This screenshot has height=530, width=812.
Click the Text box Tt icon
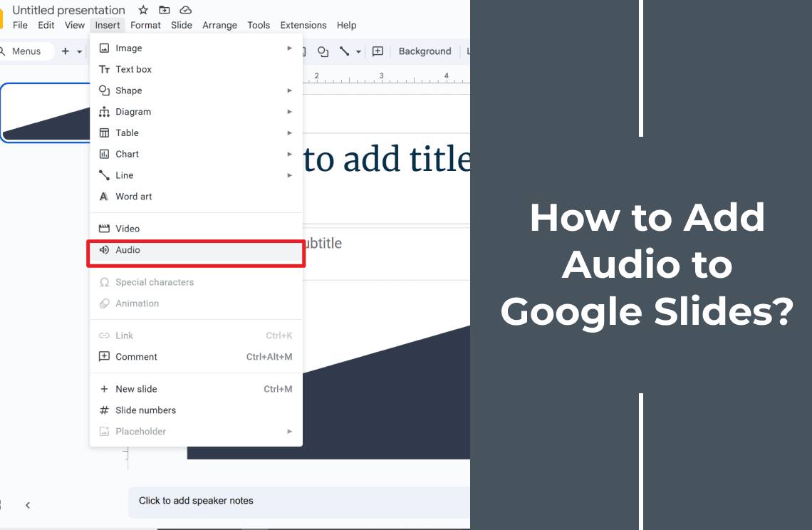104,69
